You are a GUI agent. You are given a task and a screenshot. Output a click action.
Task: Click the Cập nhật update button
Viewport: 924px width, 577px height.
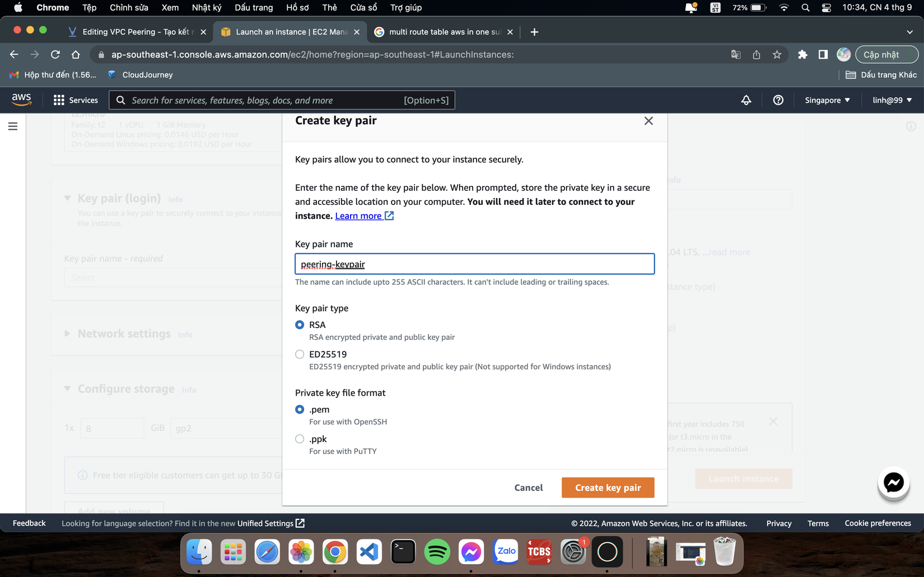click(x=886, y=54)
